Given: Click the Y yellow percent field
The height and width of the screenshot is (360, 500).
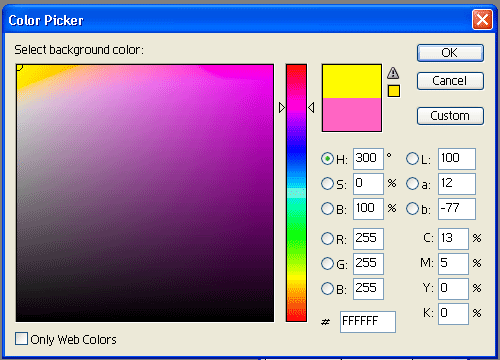Looking at the screenshot, I should pyautogui.click(x=453, y=289).
